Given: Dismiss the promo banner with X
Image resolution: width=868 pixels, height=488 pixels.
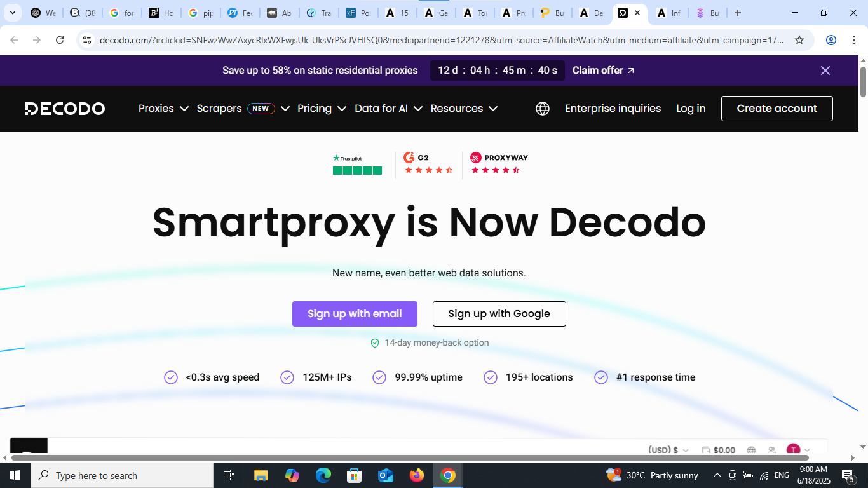Looking at the screenshot, I should point(825,71).
